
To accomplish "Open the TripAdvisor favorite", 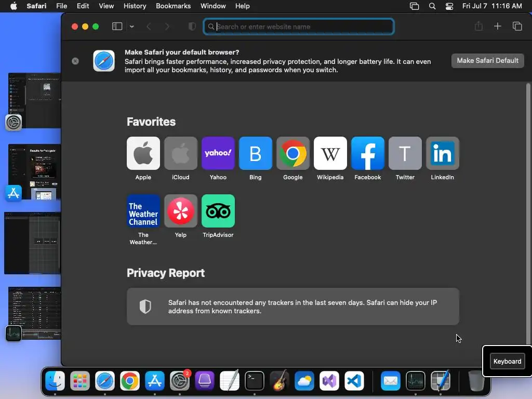I will [218, 211].
